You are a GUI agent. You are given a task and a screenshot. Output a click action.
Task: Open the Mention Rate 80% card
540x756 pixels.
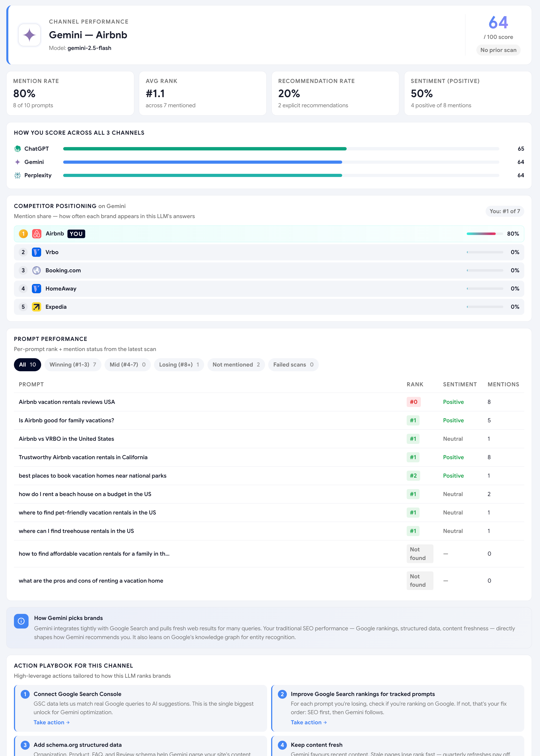pyautogui.click(x=70, y=94)
